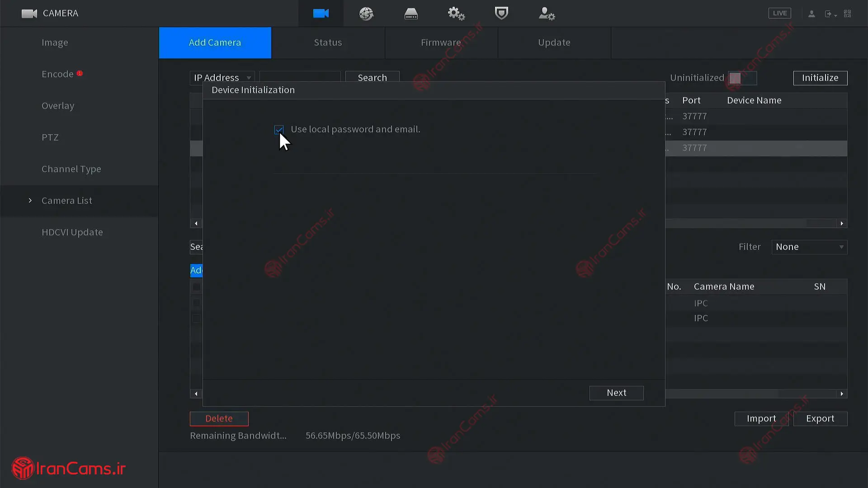Viewport: 868px width, 488px height.
Task: Click the Search button
Action: pyautogui.click(x=372, y=78)
